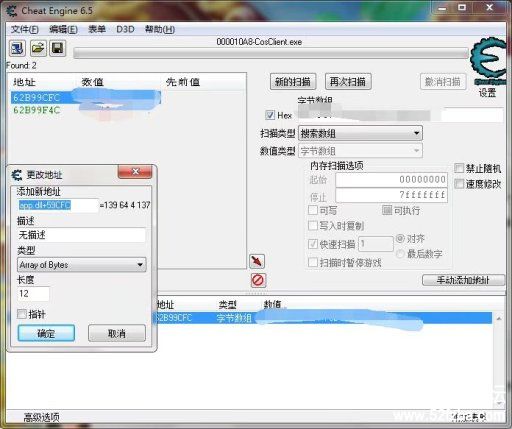Save table with floppy disk icon
This screenshot has width=512, height=429.
pos(57,48)
